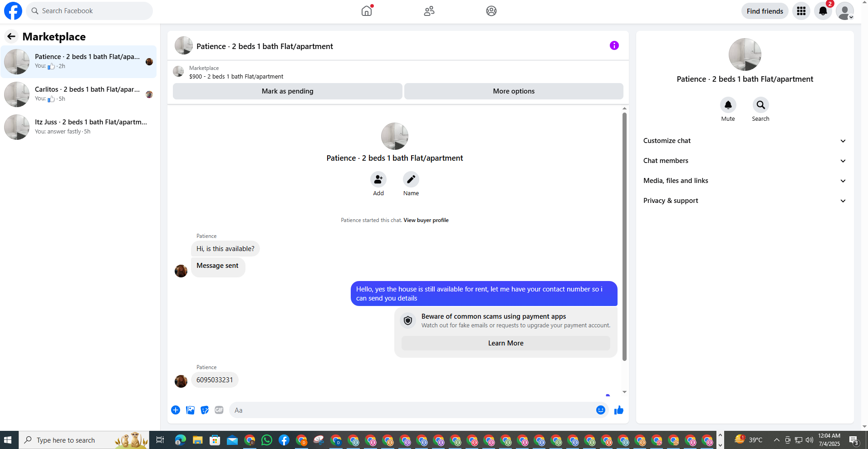Open the Groups icon in the top navigation
Image resolution: width=868 pixels, height=449 pixels.
491,11
